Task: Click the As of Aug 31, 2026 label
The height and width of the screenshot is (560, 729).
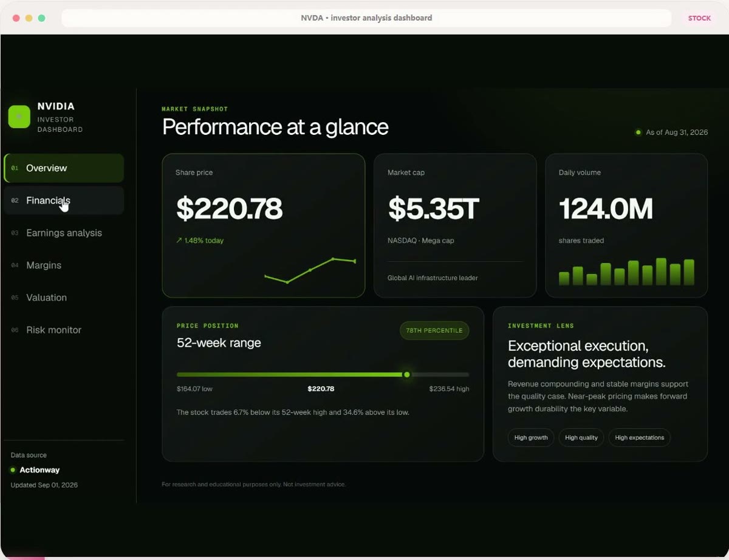Action: pos(677,132)
